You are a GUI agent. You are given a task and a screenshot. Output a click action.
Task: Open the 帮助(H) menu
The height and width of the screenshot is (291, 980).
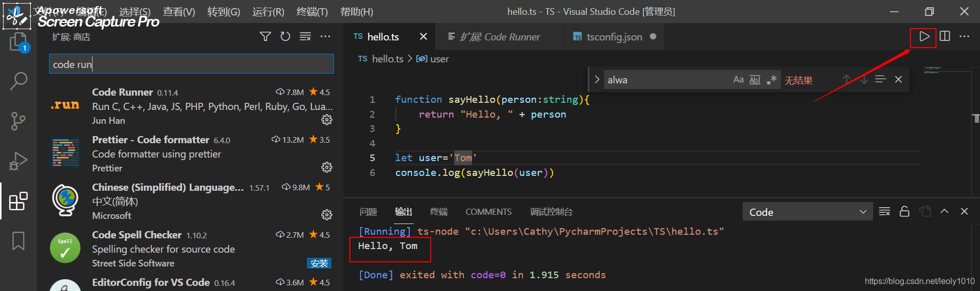click(357, 11)
